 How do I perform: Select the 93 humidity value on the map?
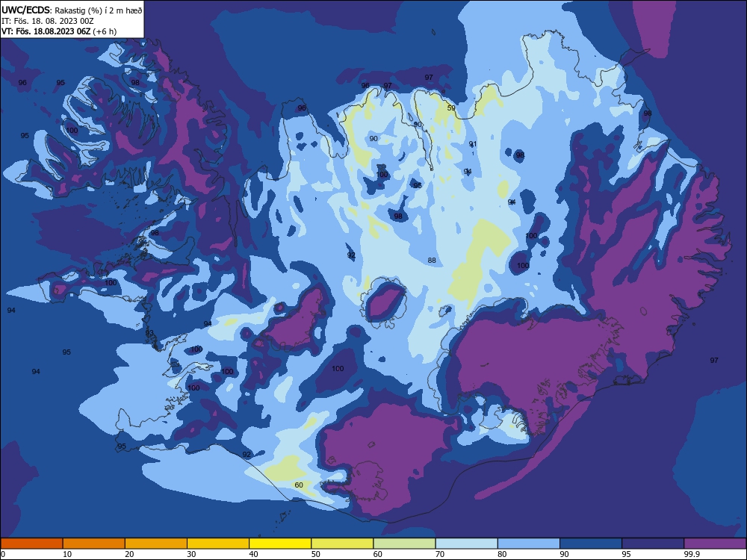pyautogui.click(x=149, y=332)
